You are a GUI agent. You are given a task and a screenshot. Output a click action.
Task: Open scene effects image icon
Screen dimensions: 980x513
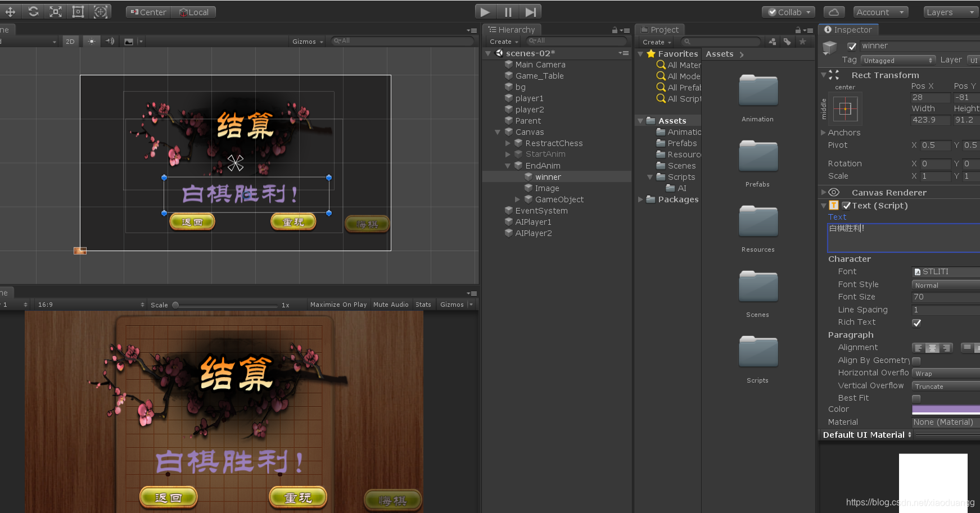129,41
